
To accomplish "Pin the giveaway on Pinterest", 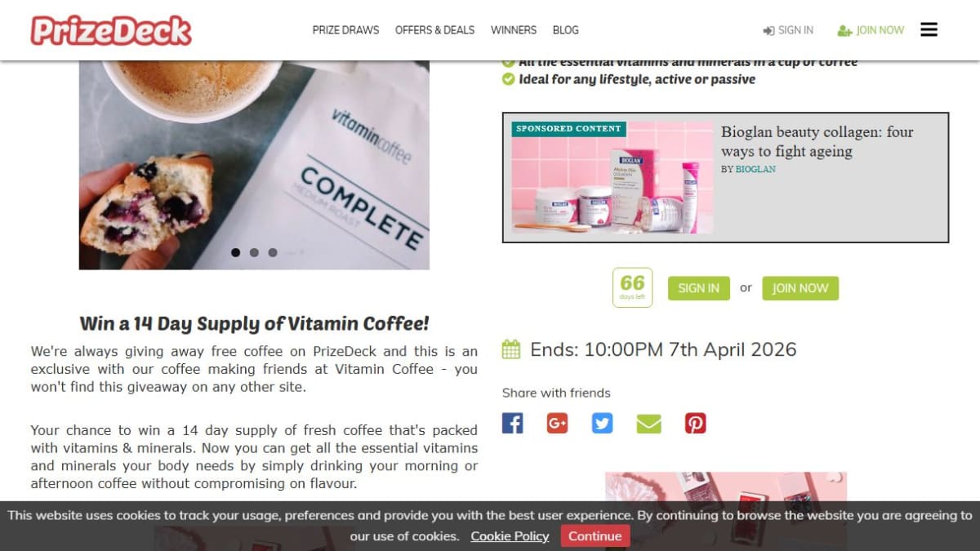I will (695, 423).
